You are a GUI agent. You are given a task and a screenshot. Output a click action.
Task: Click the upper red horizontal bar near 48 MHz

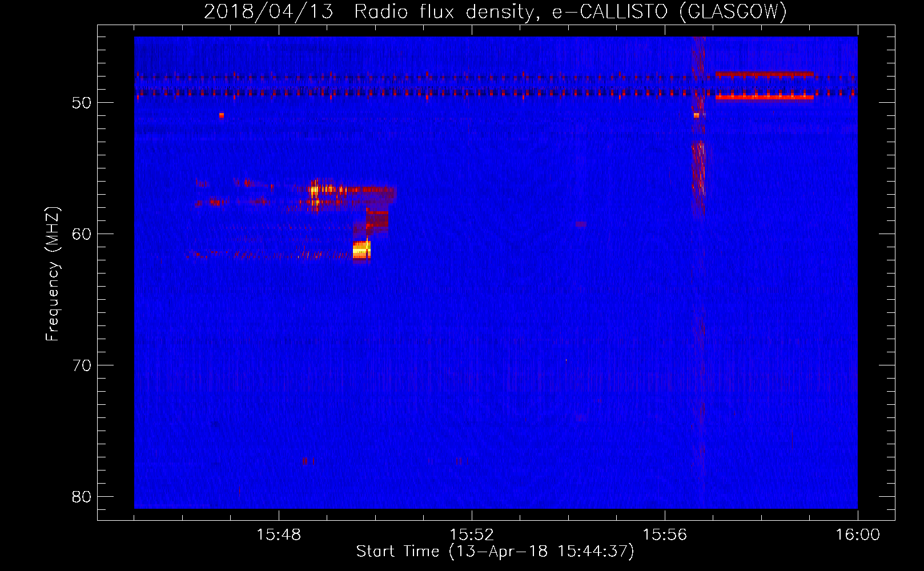[x=765, y=74]
